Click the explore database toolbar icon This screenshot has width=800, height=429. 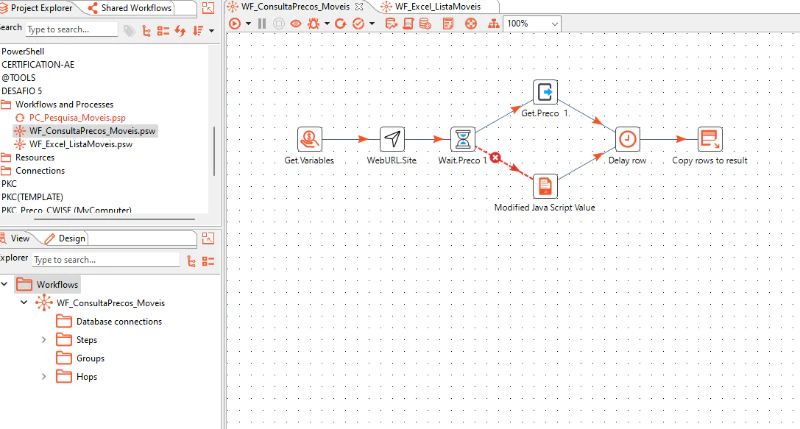[x=425, y=23]
